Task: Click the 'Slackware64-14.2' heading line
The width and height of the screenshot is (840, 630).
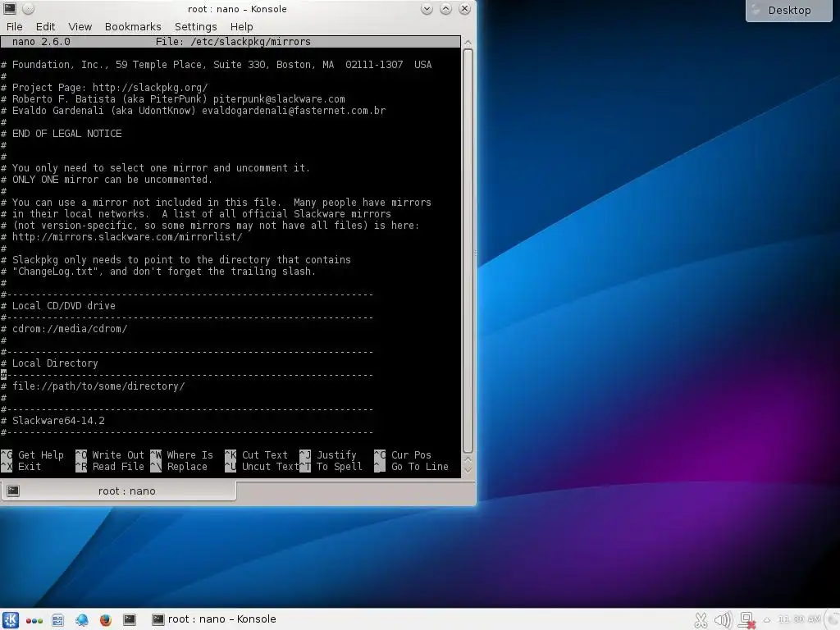Action: pos(58,421)
